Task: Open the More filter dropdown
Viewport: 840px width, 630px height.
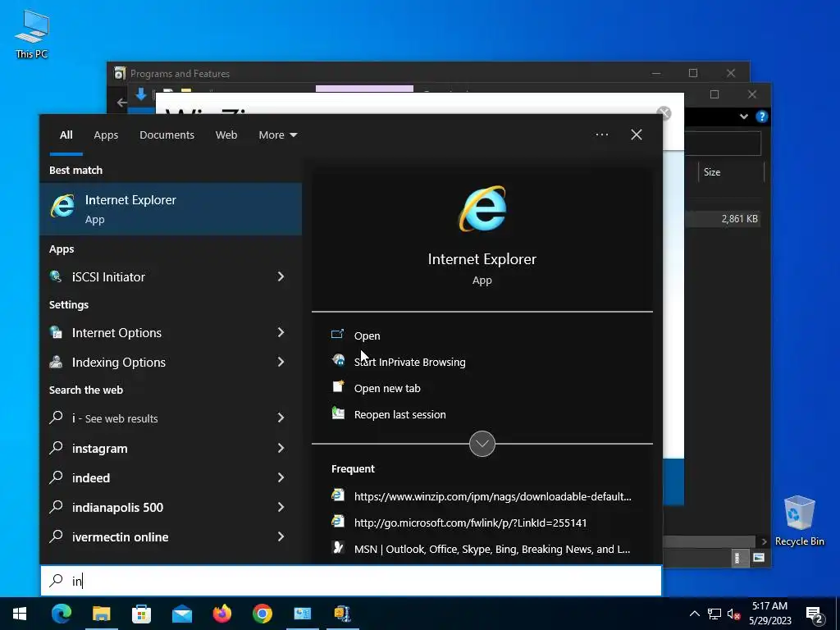Action: point(277,135)
